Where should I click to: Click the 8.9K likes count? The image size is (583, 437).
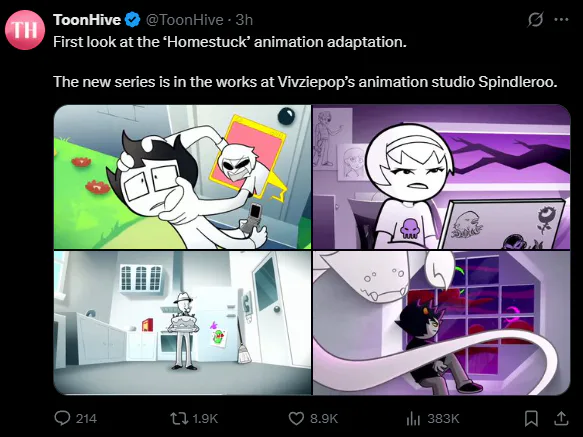324,418
